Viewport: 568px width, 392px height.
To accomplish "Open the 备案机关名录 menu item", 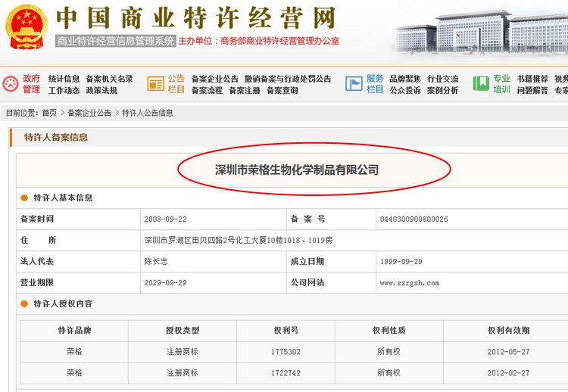I will [x=109, y=79].
